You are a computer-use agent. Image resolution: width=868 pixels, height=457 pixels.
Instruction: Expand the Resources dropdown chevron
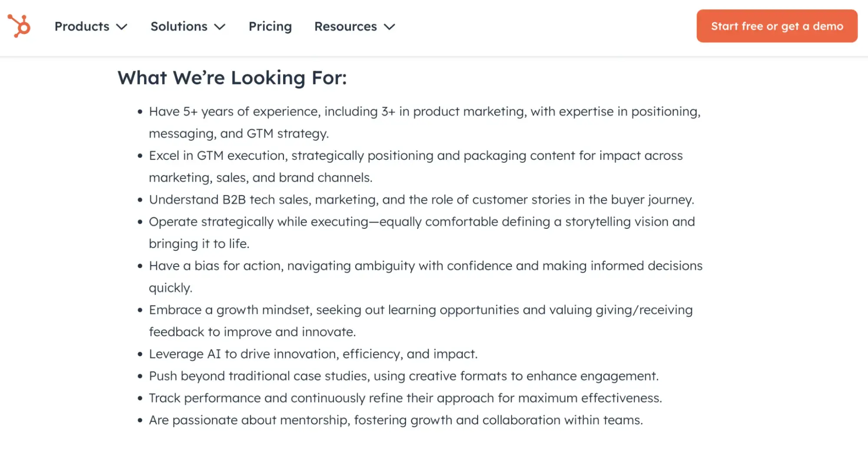(389, 27)
